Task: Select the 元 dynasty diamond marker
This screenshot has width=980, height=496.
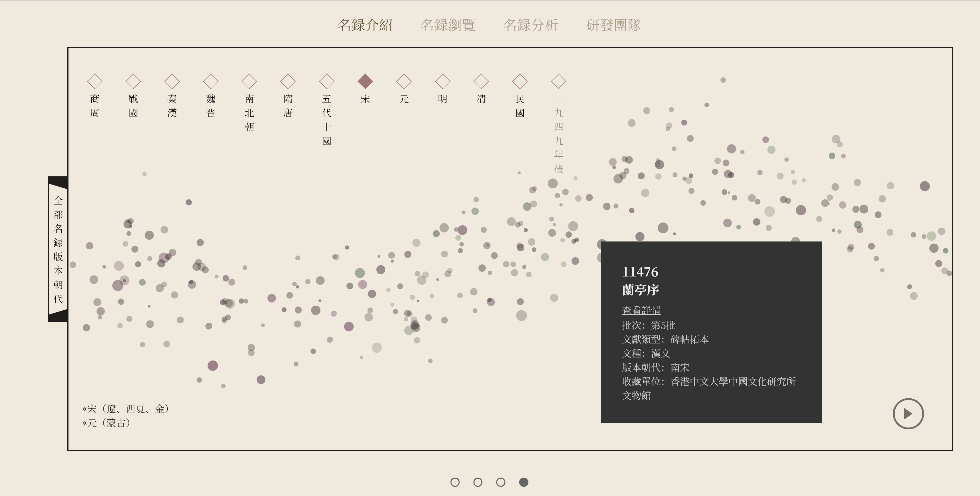Action: click(404, 81)
